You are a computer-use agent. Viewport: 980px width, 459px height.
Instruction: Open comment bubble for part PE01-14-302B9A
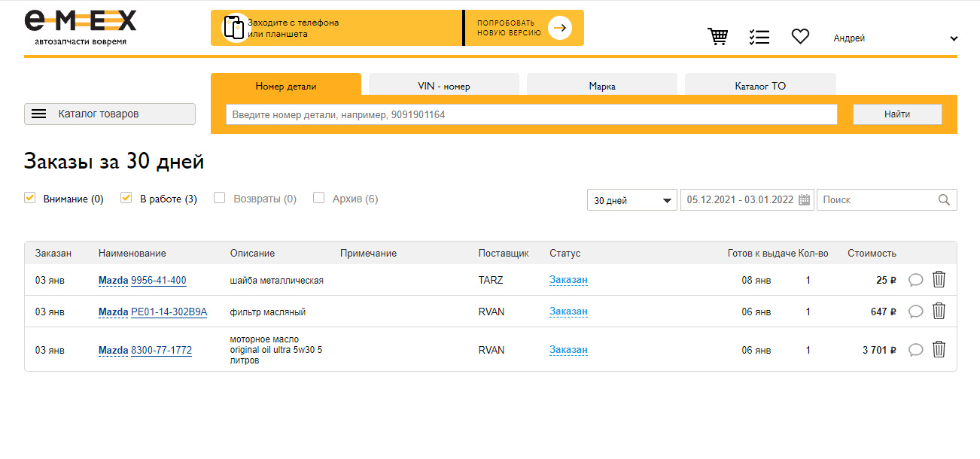[915, 312]
